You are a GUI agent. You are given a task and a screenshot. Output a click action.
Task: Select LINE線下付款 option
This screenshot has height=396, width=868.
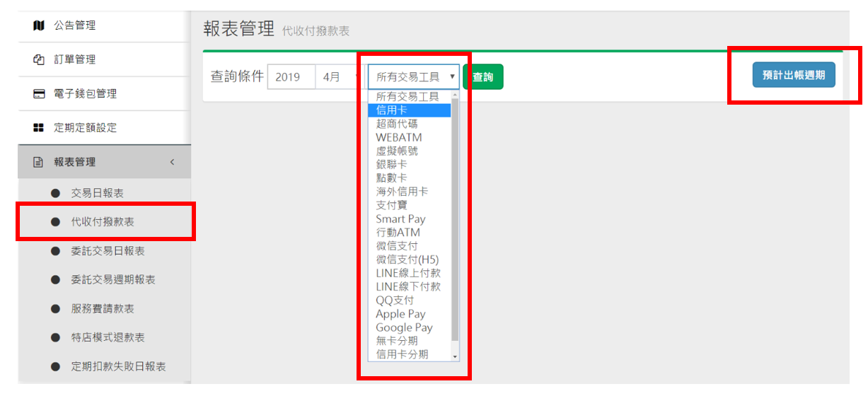pyautogui.click(x=409, y=286)
